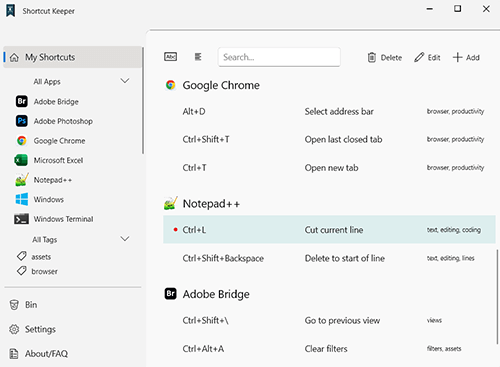Click the plus icon of Add

(458, 57)
